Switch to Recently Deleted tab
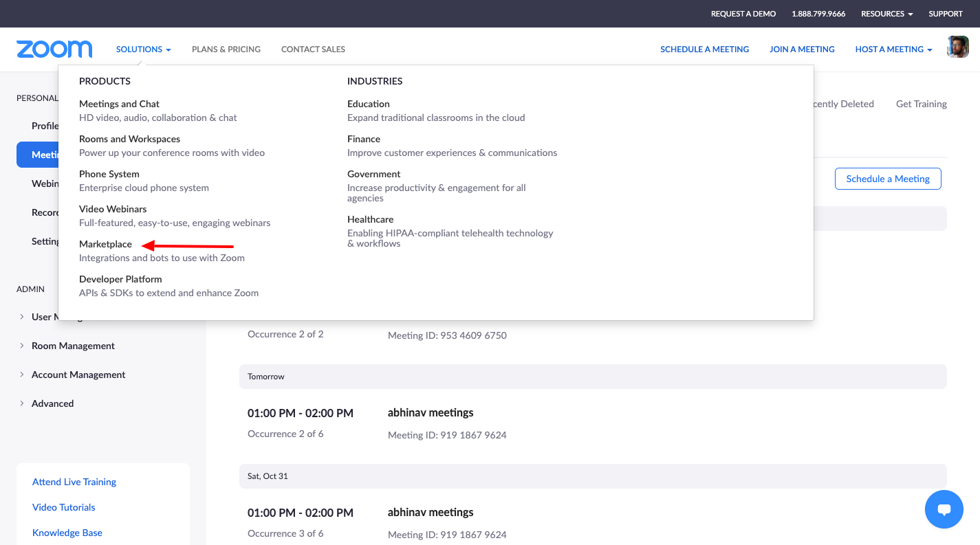The width and height of the screenshot is (980, 545). tap(844, 104)
